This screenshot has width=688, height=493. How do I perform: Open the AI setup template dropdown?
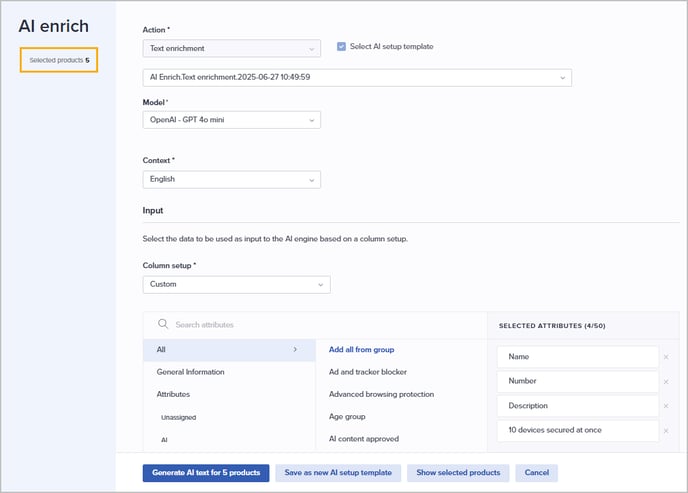pyautogui.click(x=357, y=78)
